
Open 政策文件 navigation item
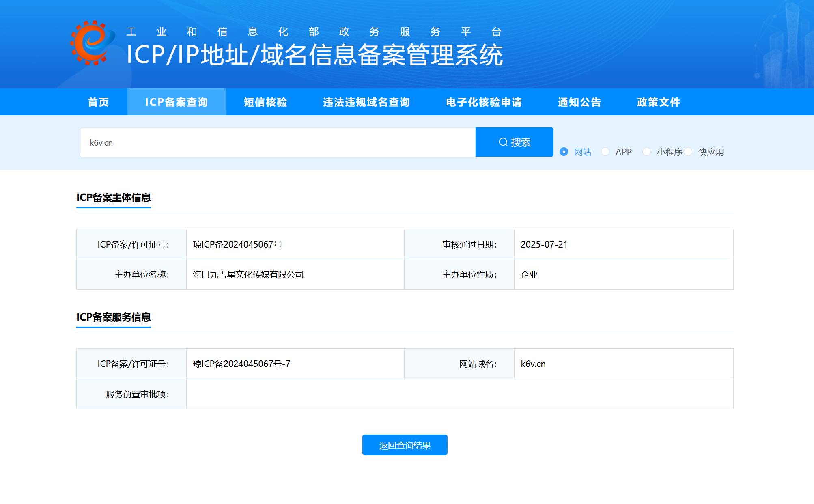coord(658,102)
